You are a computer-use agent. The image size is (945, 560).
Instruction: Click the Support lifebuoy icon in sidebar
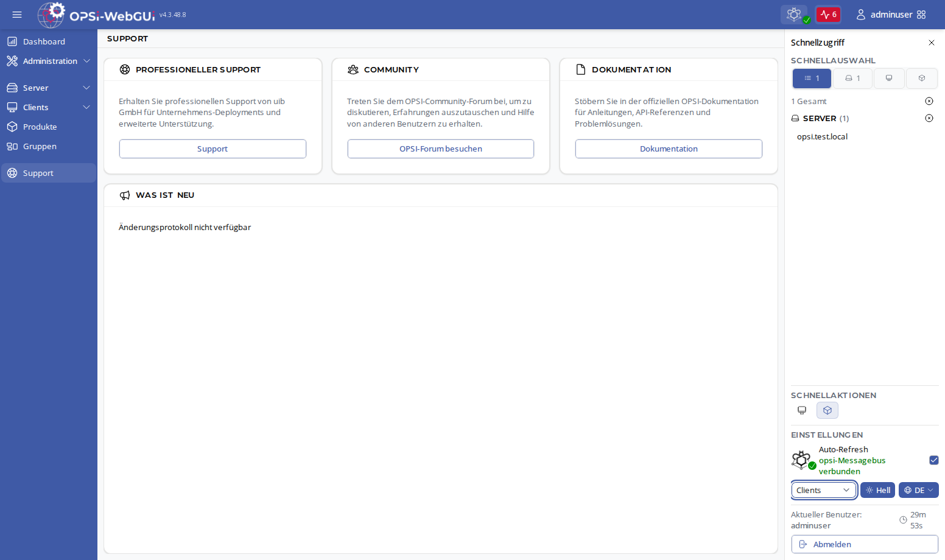(x=12, y=173)
